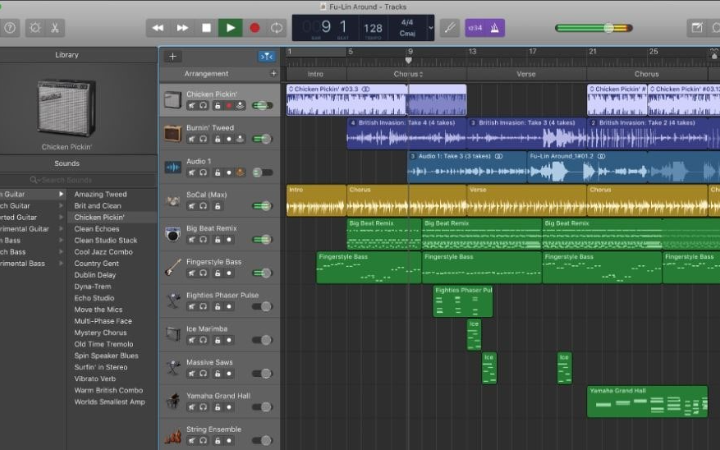Toggle the Count-in 1234 button
The image size is (720, 450).
(475, 28)
